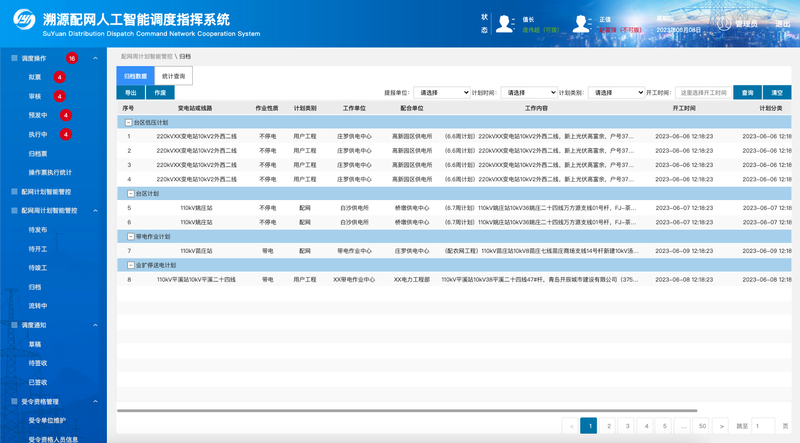Screen dimensions: 800x443
Task: Click the square icon beside 调度通知
Action: pyautogui.click(x=14, y=325)
